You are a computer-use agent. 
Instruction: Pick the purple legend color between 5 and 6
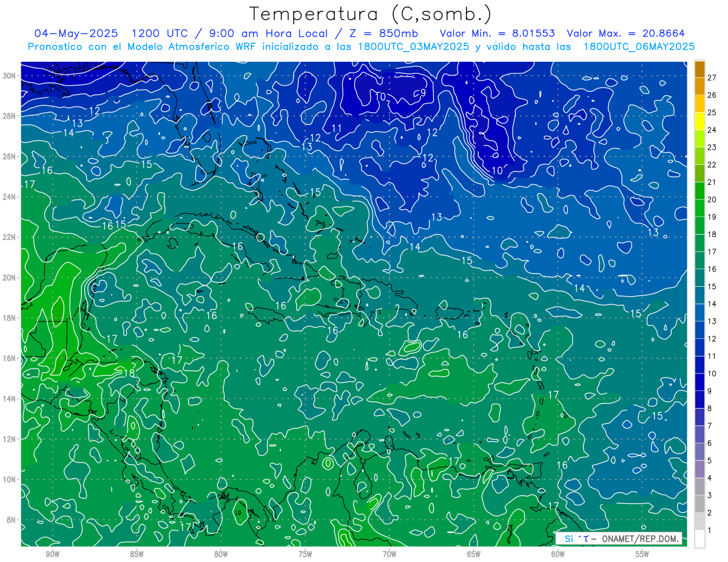[x=699, y=452]
